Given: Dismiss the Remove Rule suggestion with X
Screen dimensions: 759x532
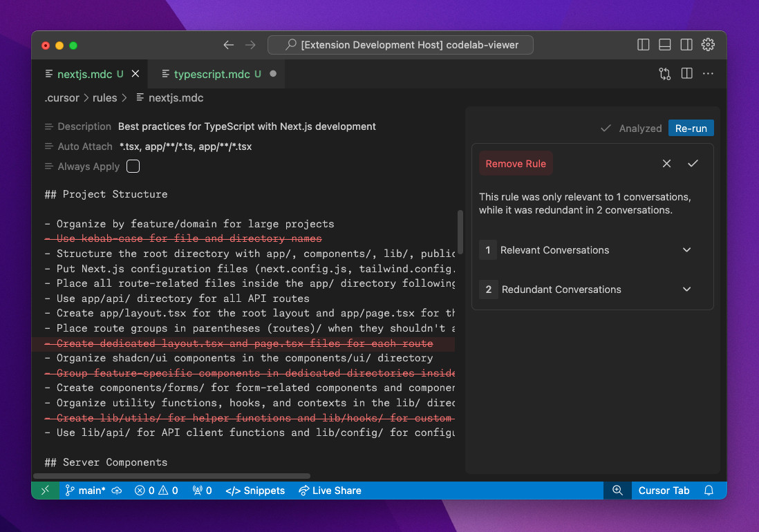Looking at the screenshot, I should [666, 164].
